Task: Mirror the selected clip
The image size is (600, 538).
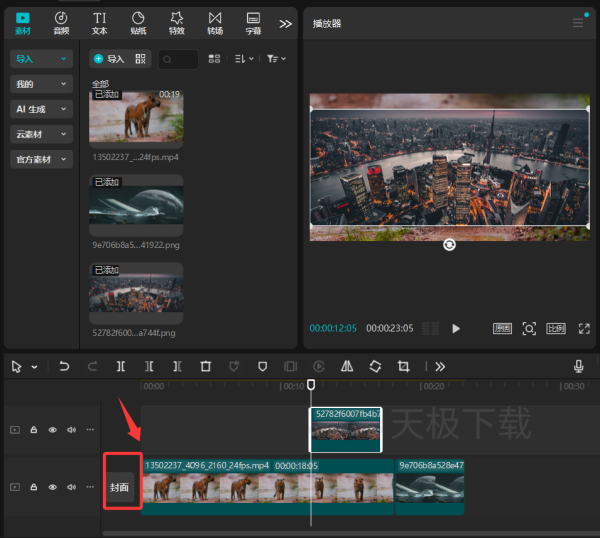Action: 347,367
